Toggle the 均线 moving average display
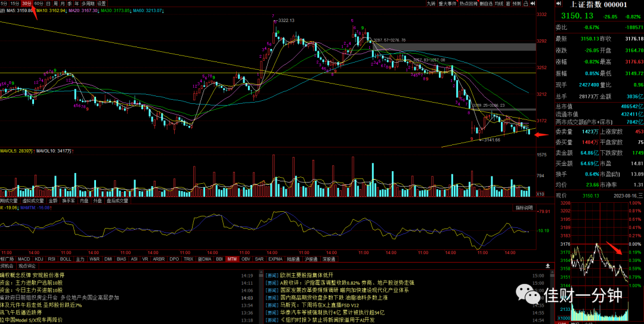 pos(499,4)
